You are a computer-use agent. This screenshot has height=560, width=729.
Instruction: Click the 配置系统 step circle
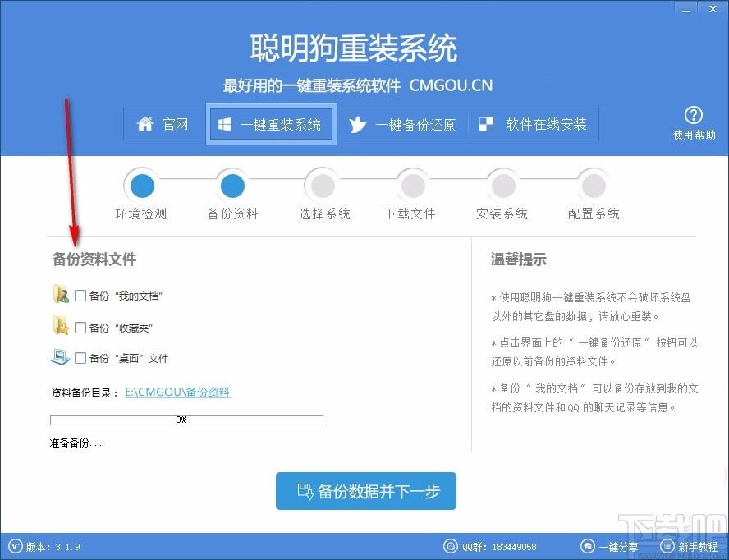click(594, 186)
